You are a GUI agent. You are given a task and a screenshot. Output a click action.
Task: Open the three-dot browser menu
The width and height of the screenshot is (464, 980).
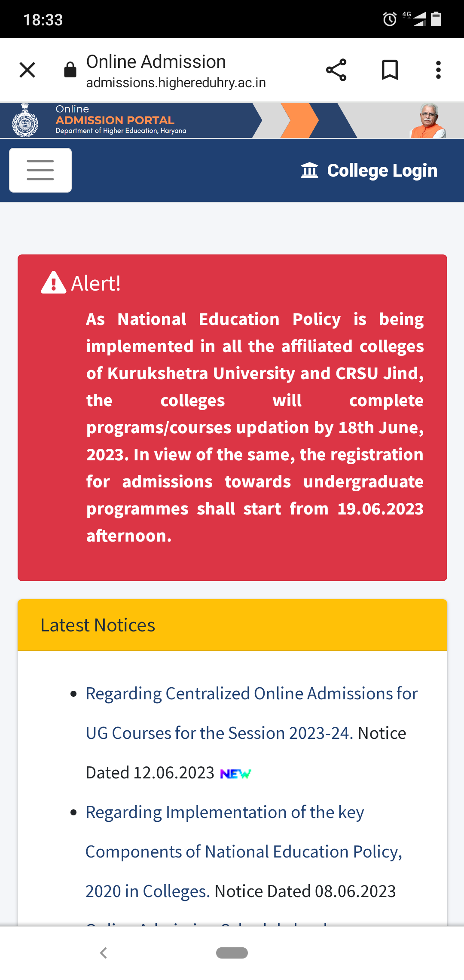(x=438, y=70)
